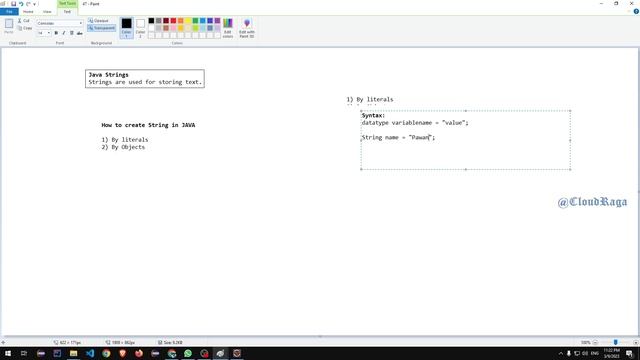The height and width of the screenshot is (360, 640).
Task: Select Transparent background option
Action: click(x=101, y=28)
